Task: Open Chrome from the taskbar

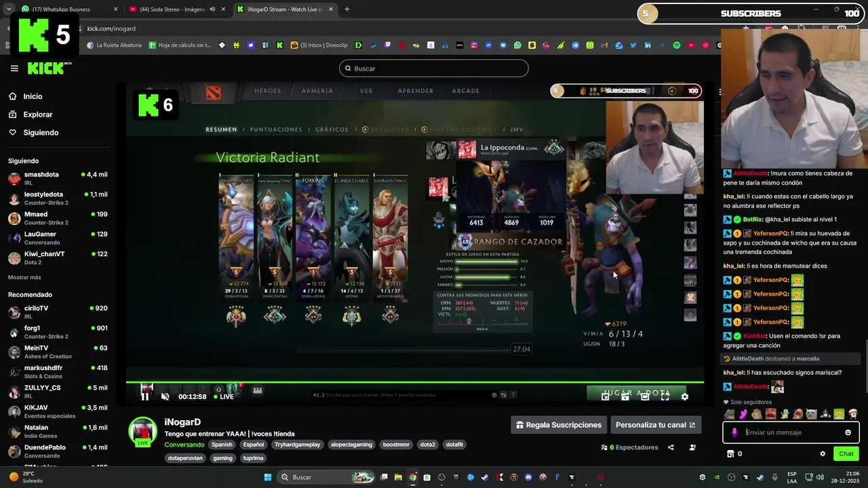Action: tap(412, 477)
